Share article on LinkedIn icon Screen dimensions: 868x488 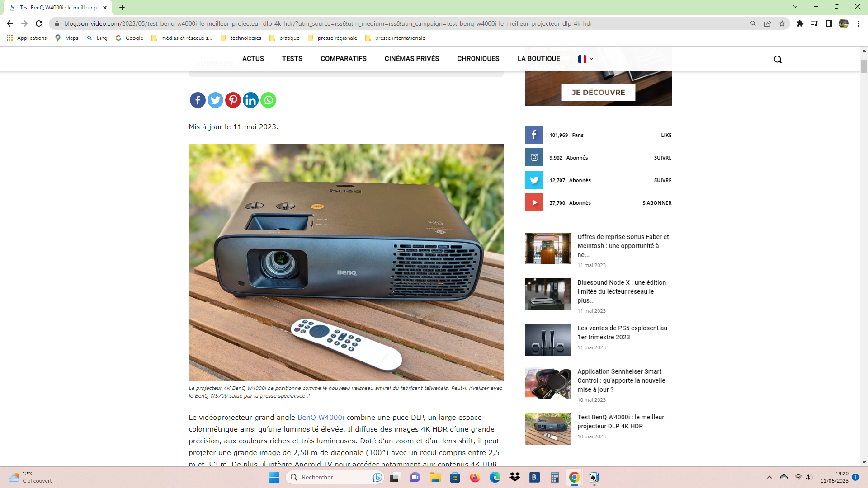(x=250, y=100)
